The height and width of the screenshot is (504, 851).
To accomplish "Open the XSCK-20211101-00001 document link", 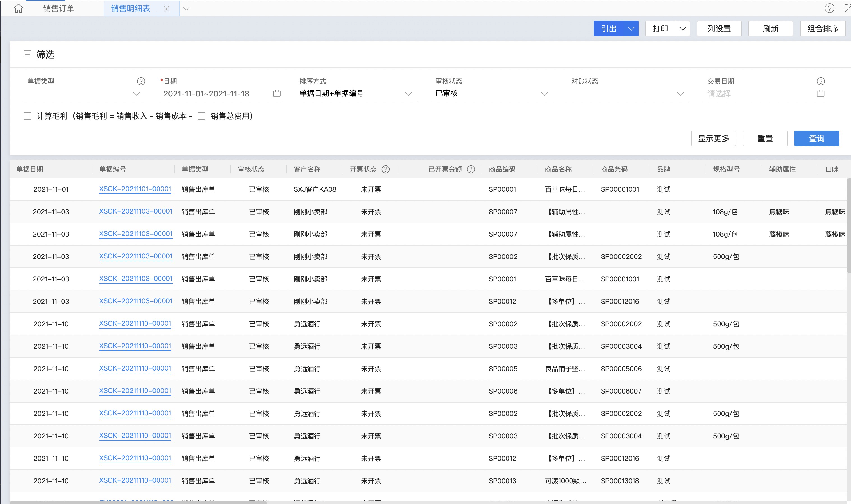I will coord(135,189).
